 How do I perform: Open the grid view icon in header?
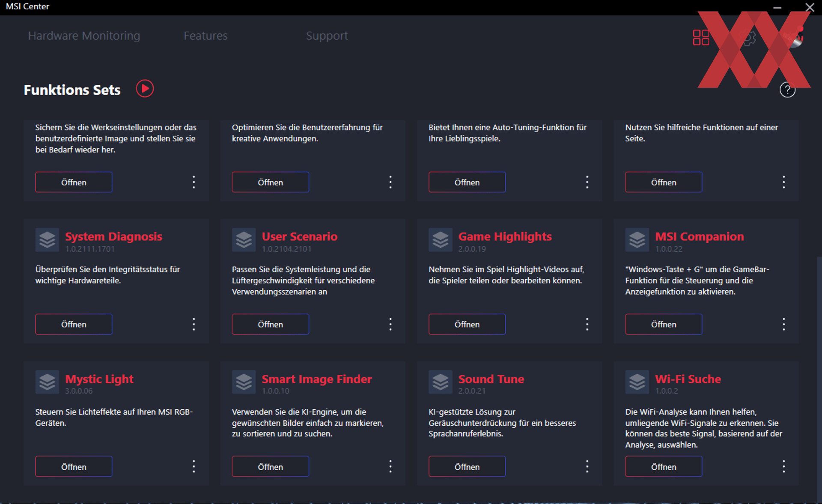tap(701, 37)
